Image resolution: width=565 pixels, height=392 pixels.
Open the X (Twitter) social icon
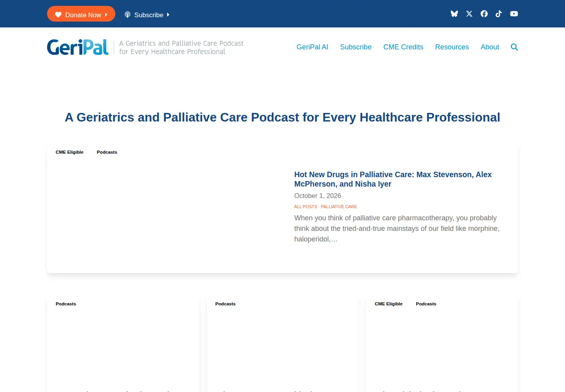469,14
